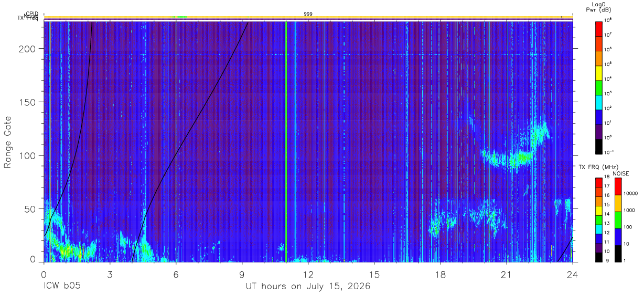Click the bright green vertical line at 11 UT
This screenshot has width=644, height=297.
286,141
